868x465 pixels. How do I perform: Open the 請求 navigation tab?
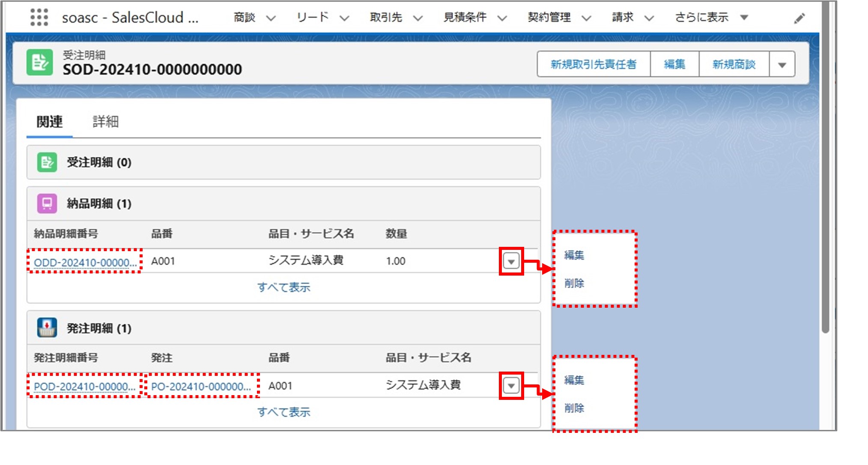[623, 18]
